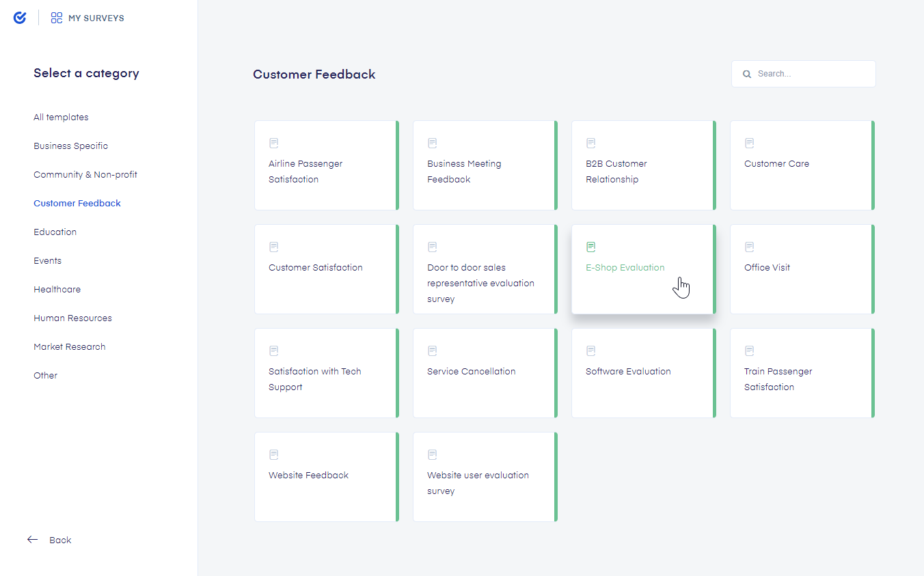924x576 pixels.
Task: Click the Back arrow icon
Action: click(32, 540)
